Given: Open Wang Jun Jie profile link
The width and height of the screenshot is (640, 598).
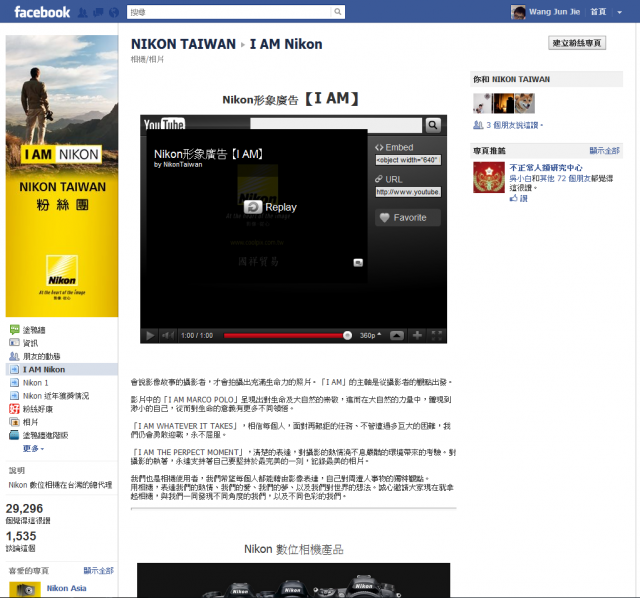Looking at the screenshot, I should pos(554,12).
